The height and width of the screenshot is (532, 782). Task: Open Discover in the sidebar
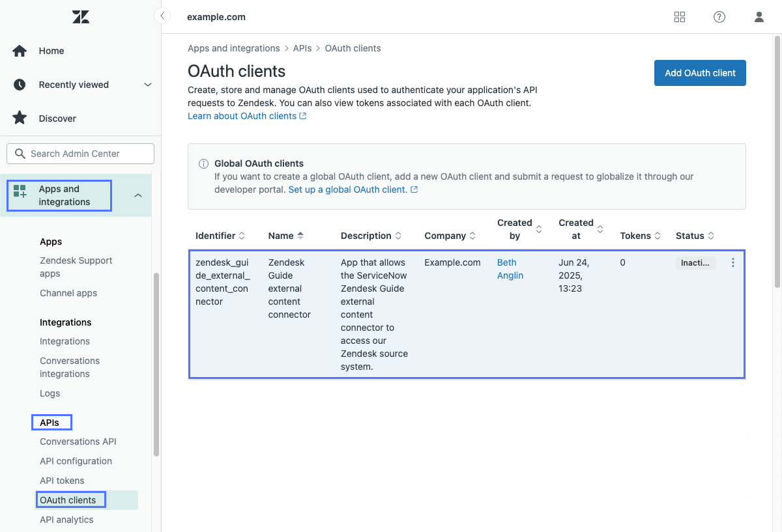57,119
